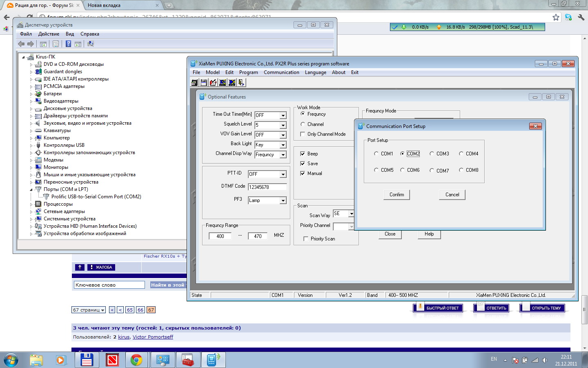Select the COM6 port radio button

pyautogui.click(x=402, y=170)
